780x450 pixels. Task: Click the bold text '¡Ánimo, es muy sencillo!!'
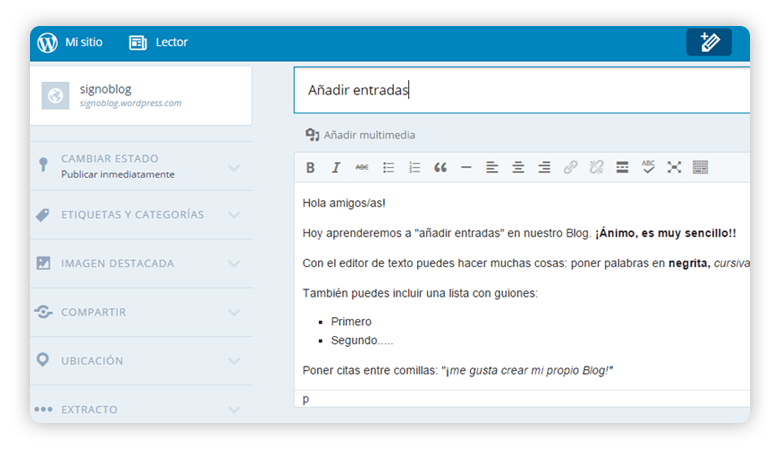click(665, 233)
